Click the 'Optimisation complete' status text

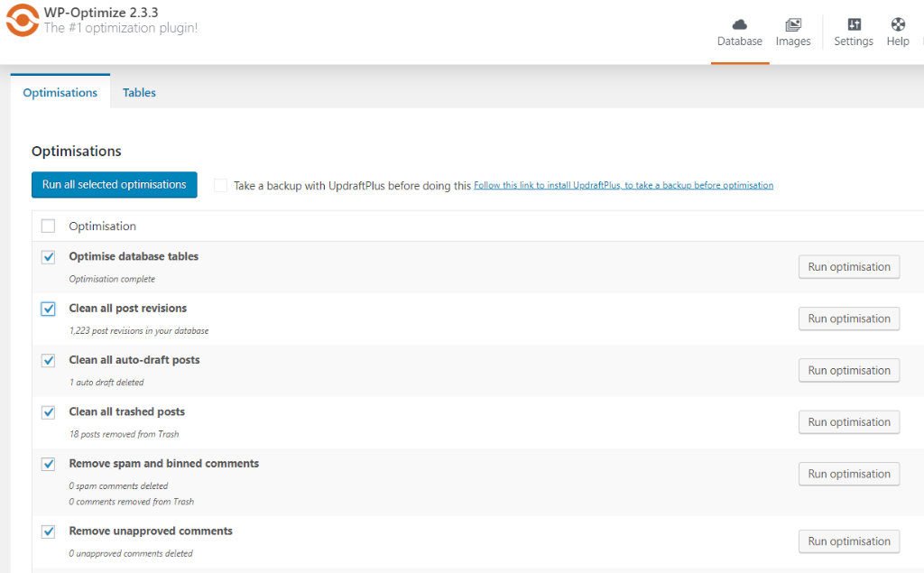(112, 279)
